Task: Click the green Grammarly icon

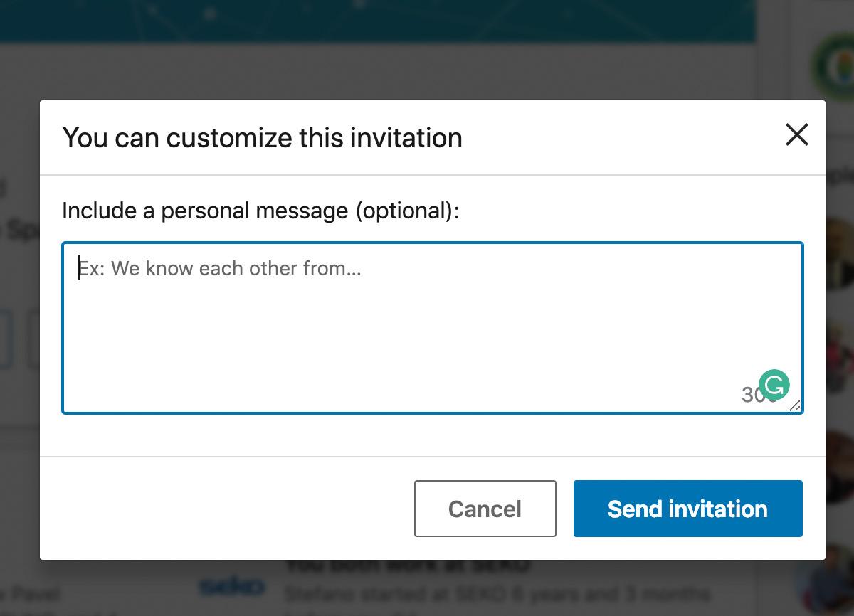Action: point(774,385)
